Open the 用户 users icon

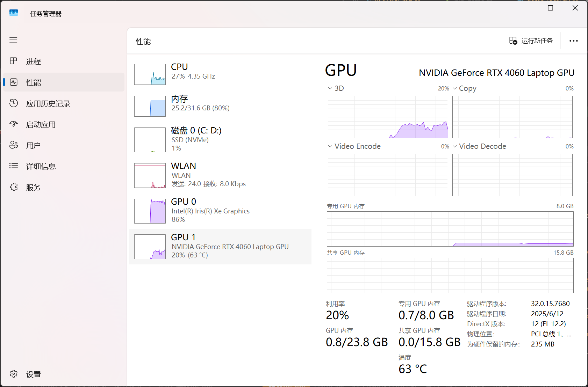point(14,145)
